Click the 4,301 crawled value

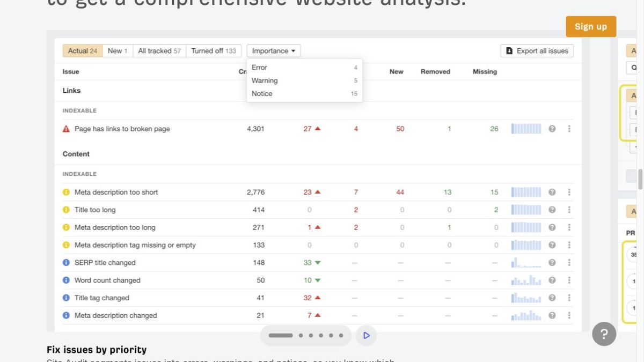(x=255, y=129)
